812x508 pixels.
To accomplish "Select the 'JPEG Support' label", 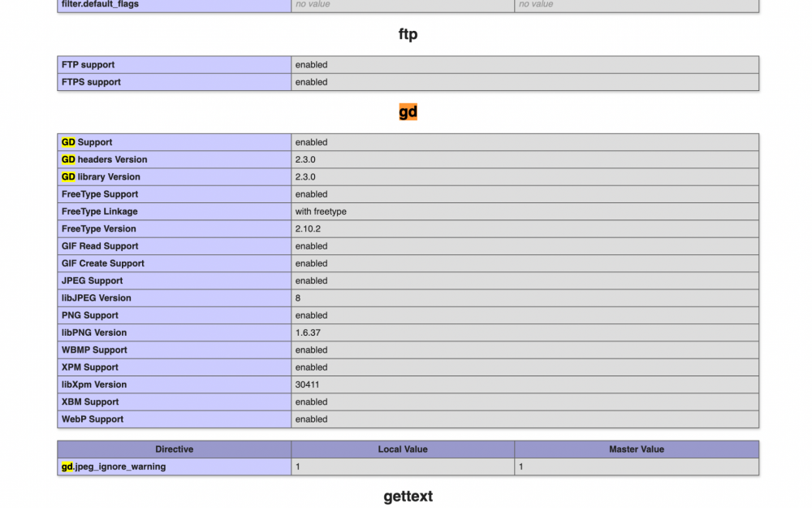I will [92, 281].
